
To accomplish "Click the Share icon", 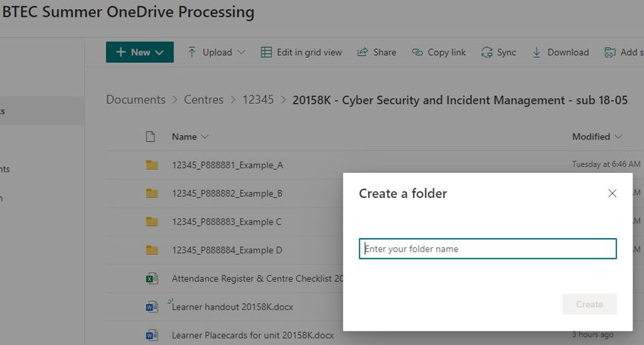I will [x=362, y=52].
